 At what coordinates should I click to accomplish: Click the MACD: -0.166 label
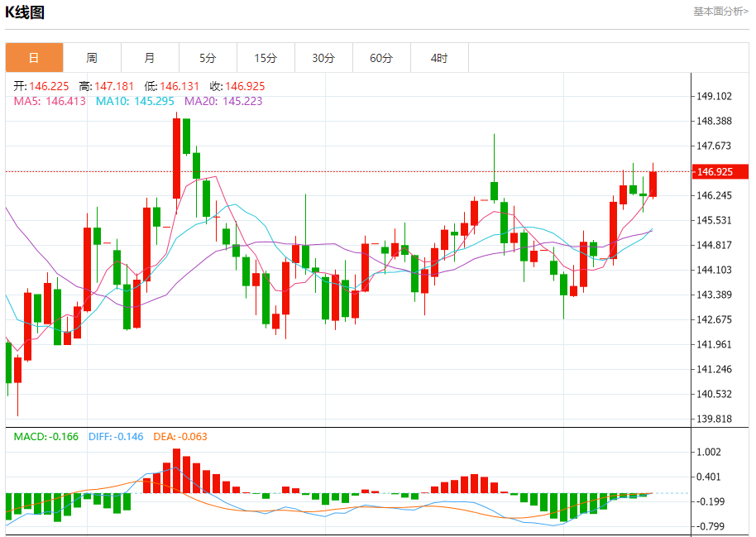point(45,437)
